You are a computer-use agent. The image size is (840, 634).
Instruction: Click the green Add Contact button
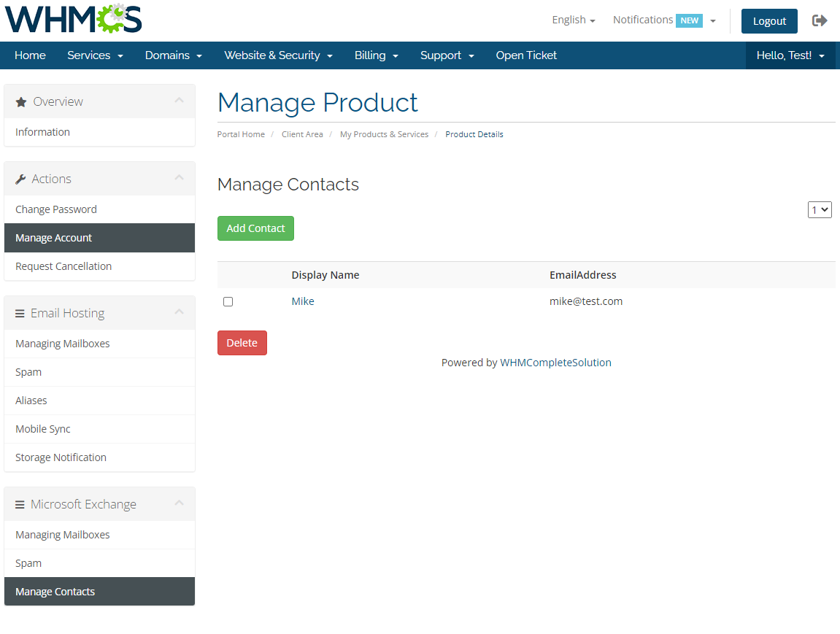tap(255, 228)
